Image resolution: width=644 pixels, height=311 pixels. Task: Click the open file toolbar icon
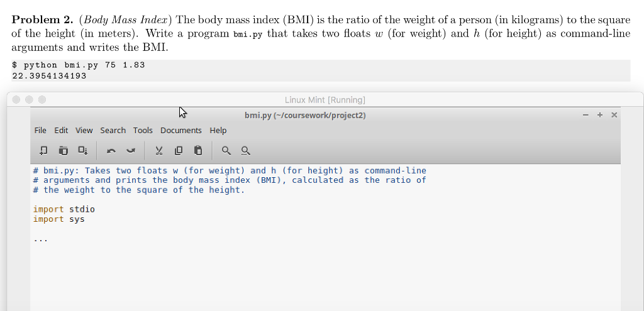click(64, 151)
